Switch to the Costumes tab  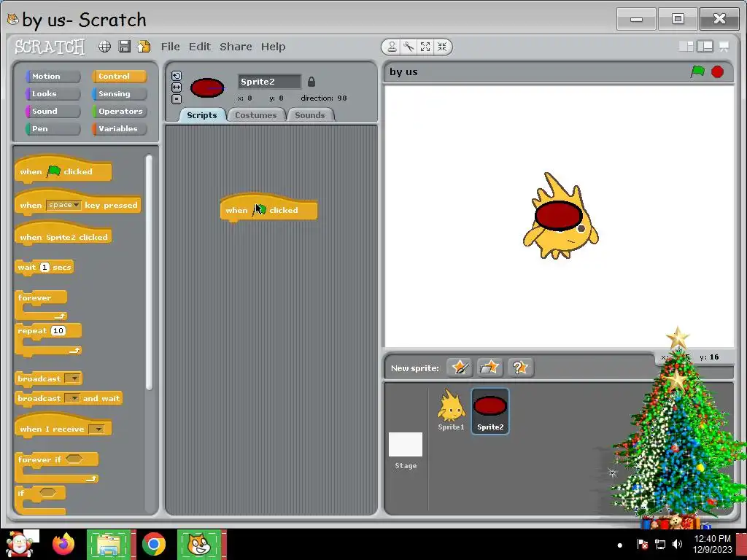[256, 115]
